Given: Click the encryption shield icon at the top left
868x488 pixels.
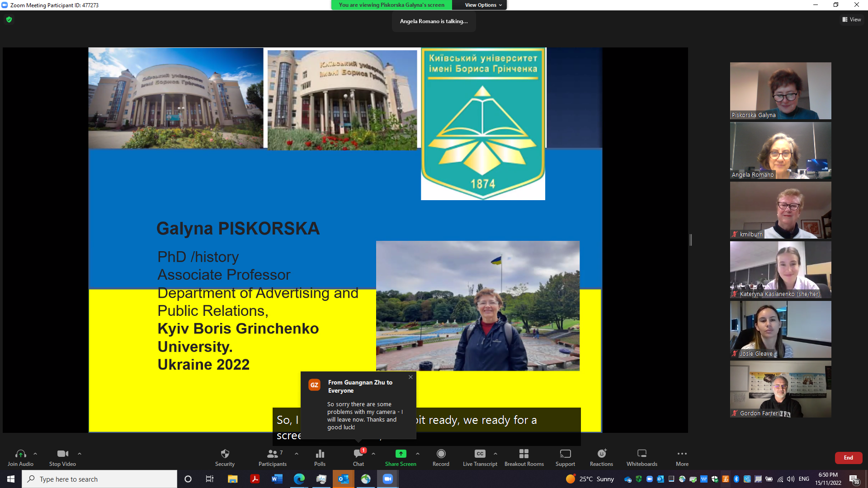Looking at the screenshot, I should coord(9,19).
